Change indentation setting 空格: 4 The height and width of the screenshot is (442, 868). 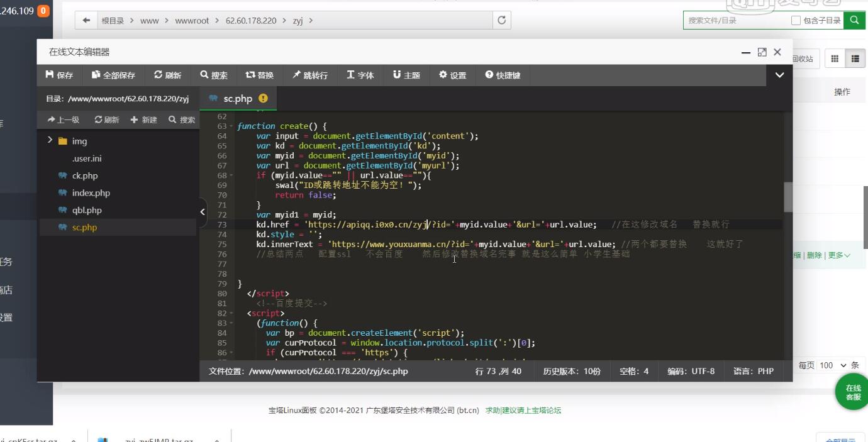pos(634,371)
